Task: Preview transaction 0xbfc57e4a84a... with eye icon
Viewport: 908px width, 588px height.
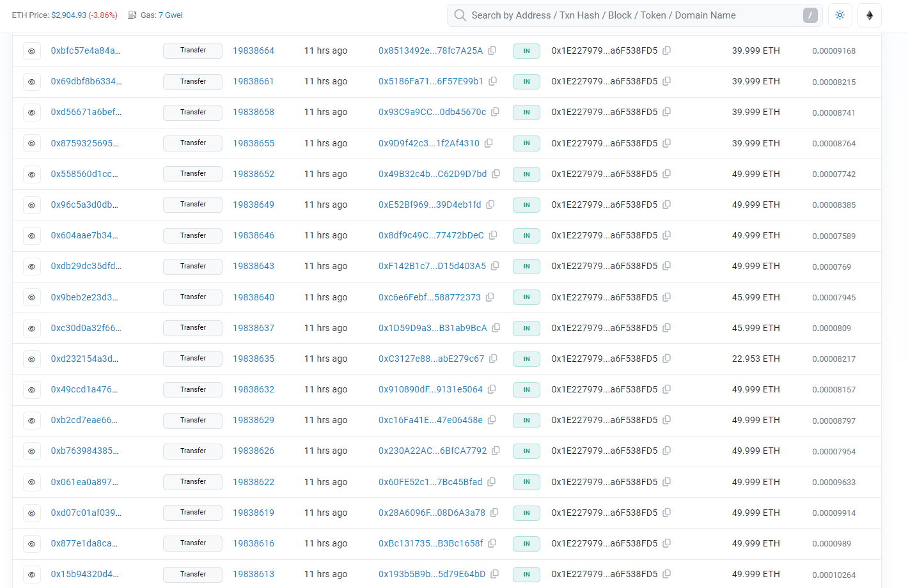Action: pyautogui.click(x=31, y=51)
